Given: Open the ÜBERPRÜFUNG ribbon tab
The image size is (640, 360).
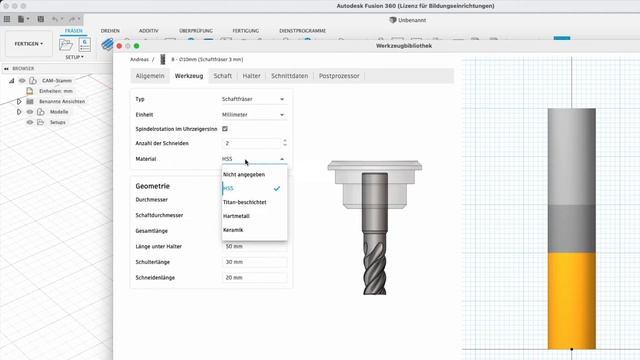Looking at the screenshot, I should point(196,31).
